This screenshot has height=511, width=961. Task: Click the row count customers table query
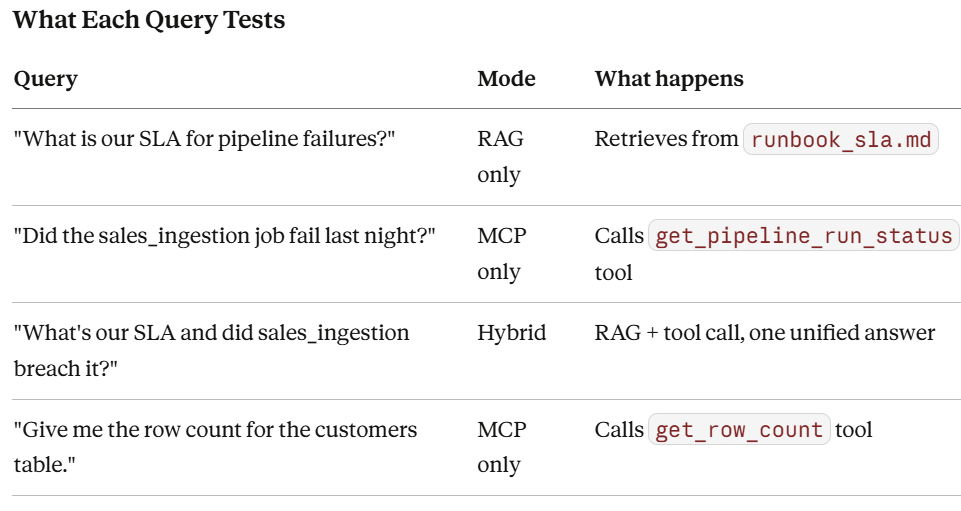click(215, 447)
